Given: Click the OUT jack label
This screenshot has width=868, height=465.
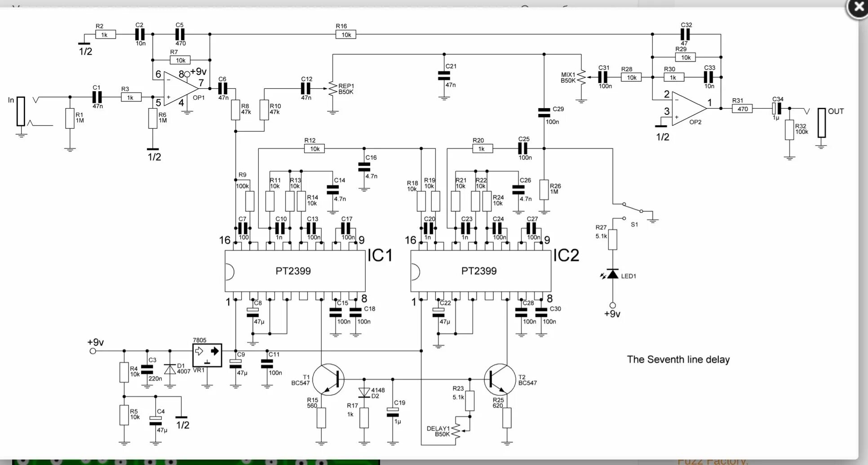Looking at the screenshot, I should point(836,111).
